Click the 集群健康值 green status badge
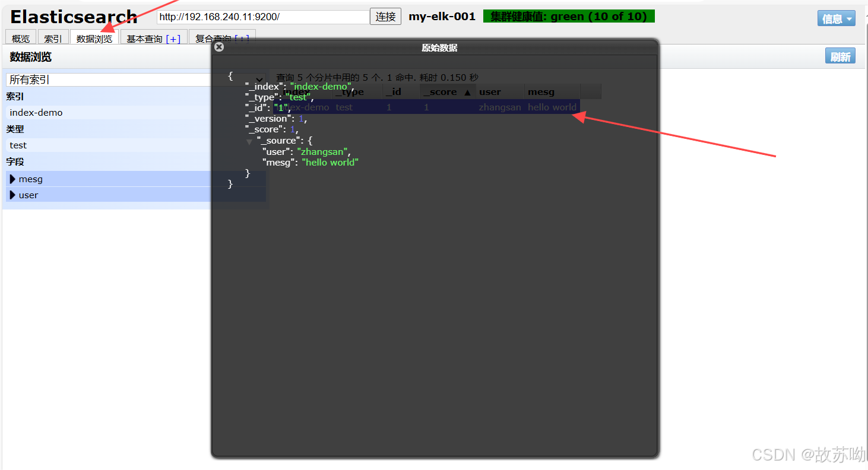Viewport: 868px width, 470px height. [569, 17]
